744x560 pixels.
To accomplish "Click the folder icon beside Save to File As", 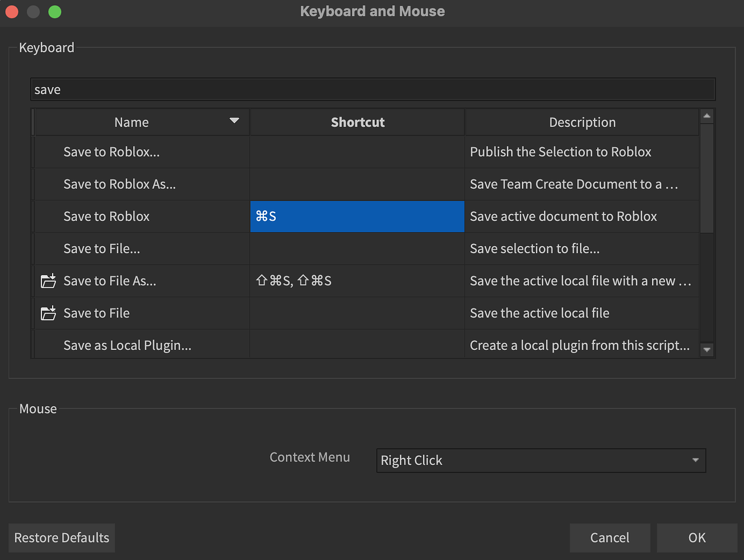I will [x=48, y=281].
